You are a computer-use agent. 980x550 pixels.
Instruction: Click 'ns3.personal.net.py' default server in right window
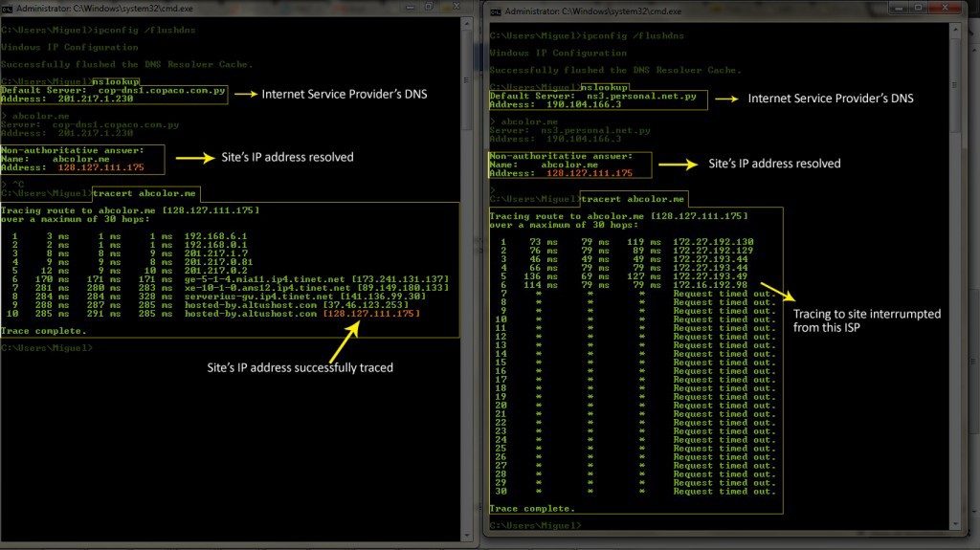(641, 97)
